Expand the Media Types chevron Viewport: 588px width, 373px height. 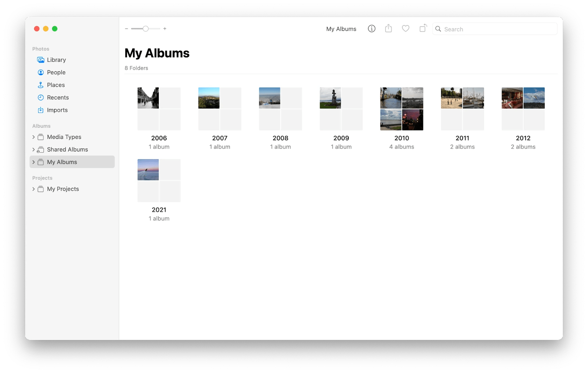pyautogui.click(x=33, y=137)
